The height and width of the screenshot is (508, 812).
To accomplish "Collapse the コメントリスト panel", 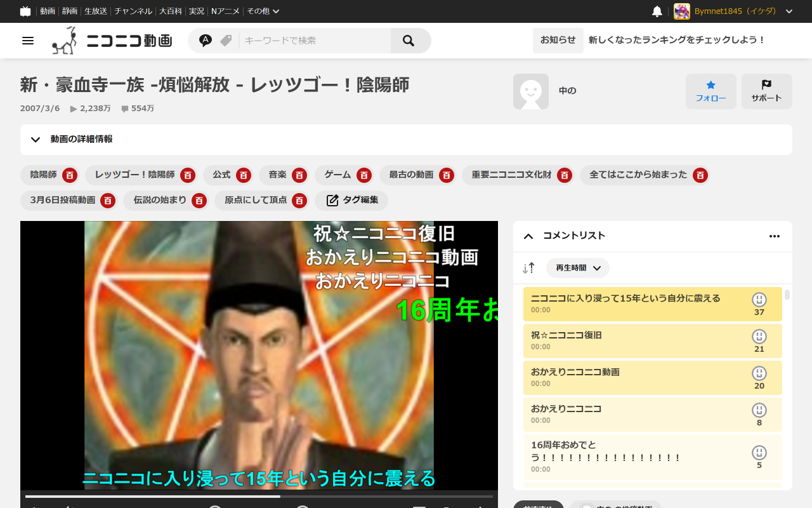I will click(528, 236).
